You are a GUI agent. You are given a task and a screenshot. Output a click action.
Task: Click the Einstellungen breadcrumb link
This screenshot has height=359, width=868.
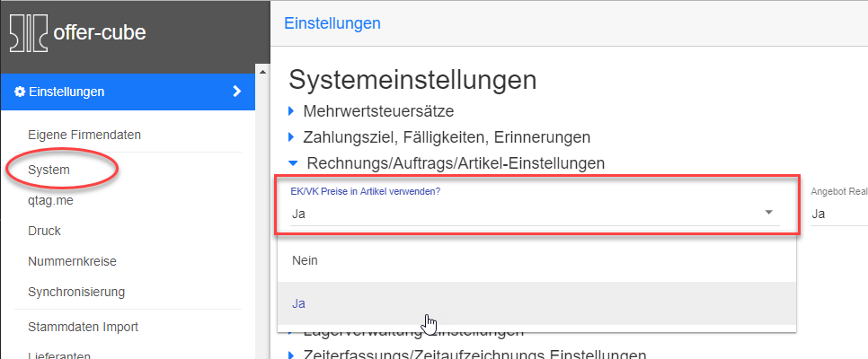point(332,23)
